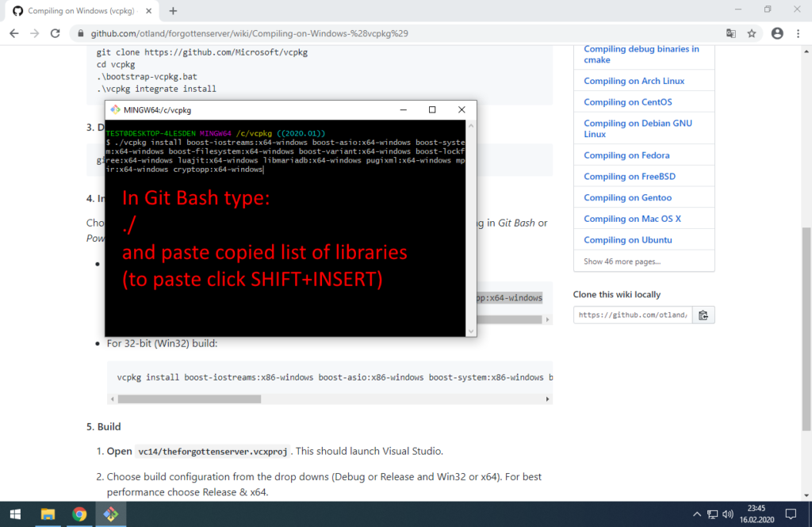The width and height of the screenshot is (812, 527).
Task: Open File Explorer from the taskbar
Action: point(48,514)
